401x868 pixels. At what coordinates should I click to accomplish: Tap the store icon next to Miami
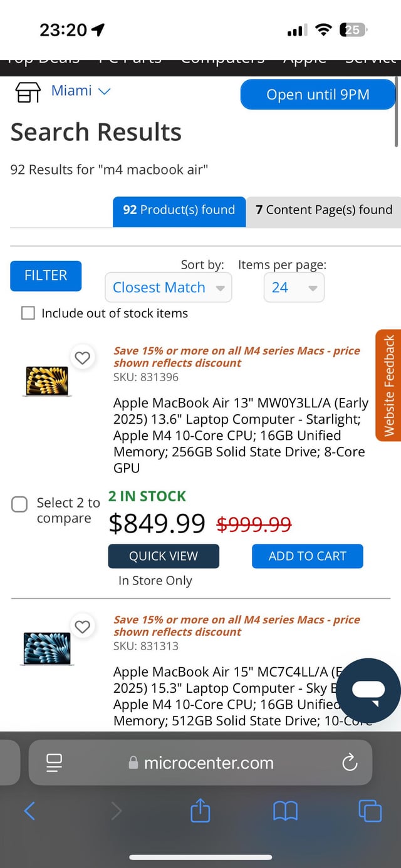[28, 92]
